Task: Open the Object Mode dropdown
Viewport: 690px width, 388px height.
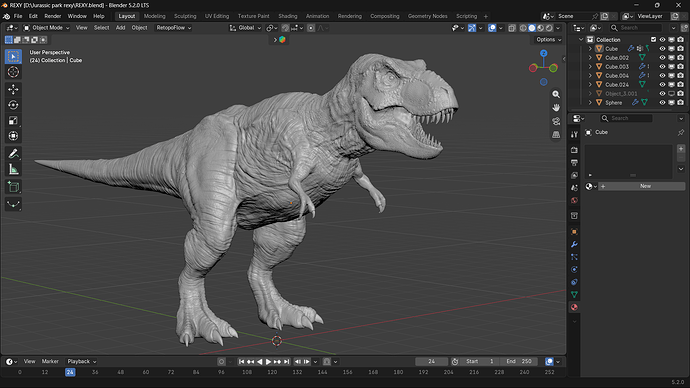Action: 46,28
